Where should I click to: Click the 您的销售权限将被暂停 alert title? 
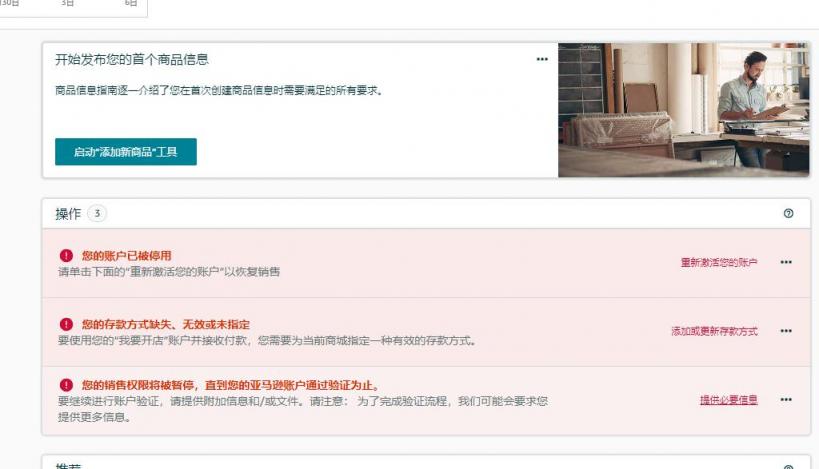(x=230, y=385)
